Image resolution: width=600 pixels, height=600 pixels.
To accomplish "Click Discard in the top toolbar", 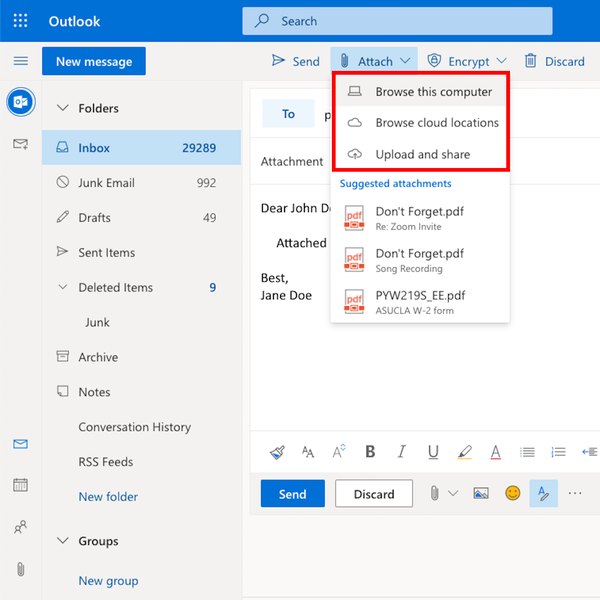I will (554, 61).
